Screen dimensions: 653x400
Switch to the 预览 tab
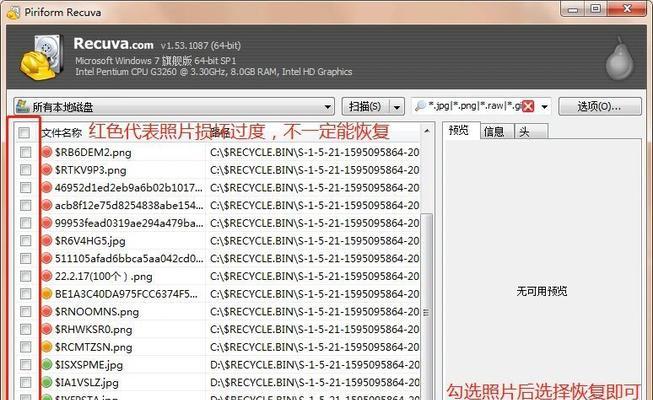tap(459, 130)
